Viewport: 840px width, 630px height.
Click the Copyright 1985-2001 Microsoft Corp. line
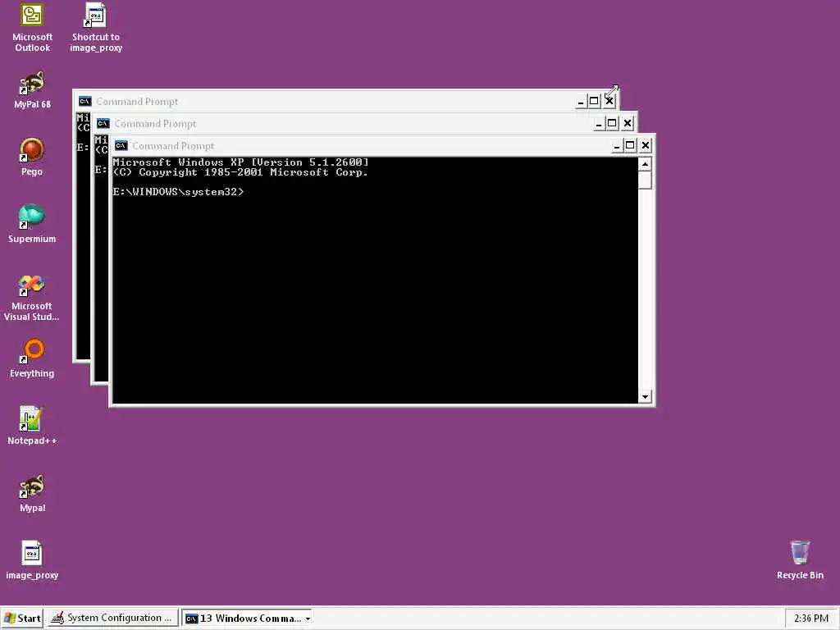240,172
